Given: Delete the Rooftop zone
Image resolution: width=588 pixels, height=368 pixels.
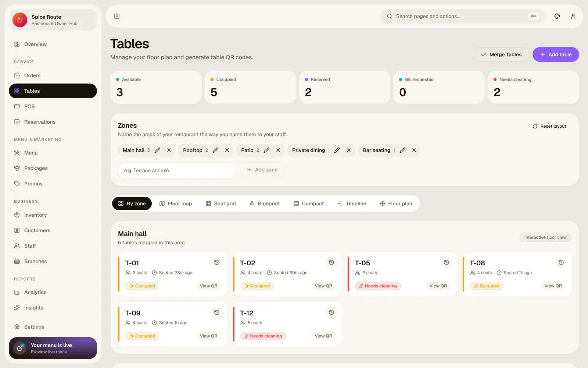Looking at the screenshot, I should point(227,150).
